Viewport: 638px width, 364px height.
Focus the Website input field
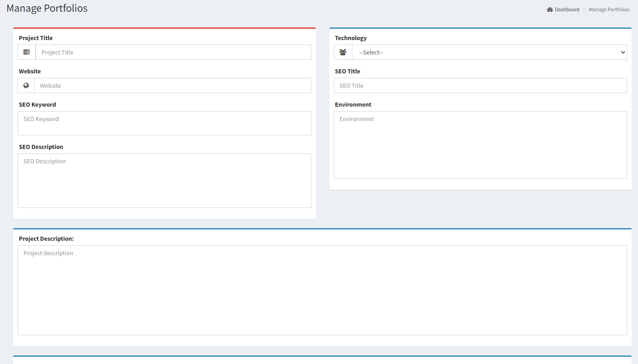click(172, 85)
